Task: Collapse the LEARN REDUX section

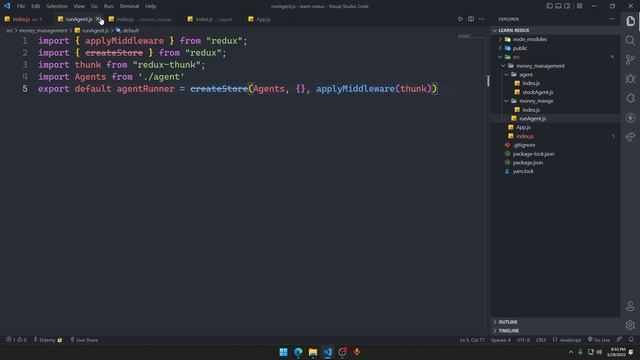Action: coord(555,30)
